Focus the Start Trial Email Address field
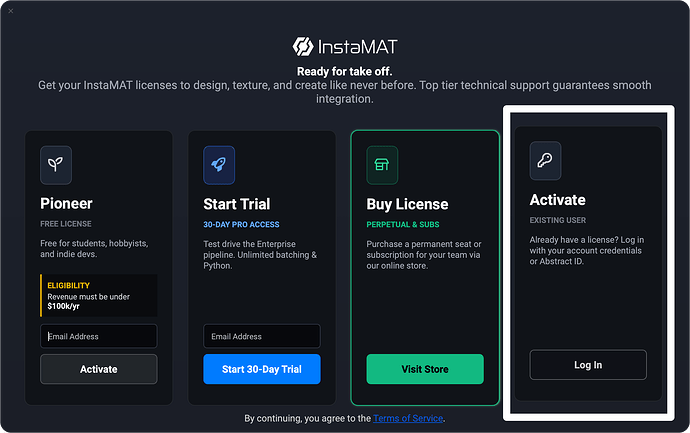 click(x=262, y=336)
